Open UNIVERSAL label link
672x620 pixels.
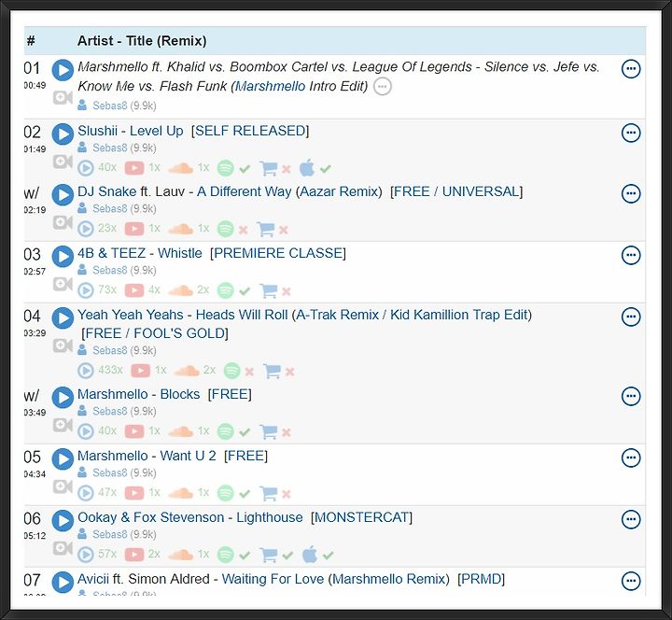tap(481, 191)
